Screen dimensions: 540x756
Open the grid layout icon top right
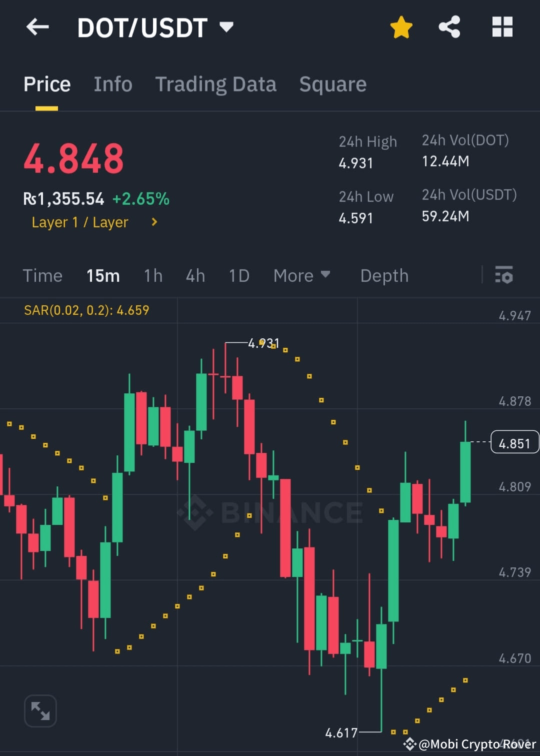tap(502, 28)
